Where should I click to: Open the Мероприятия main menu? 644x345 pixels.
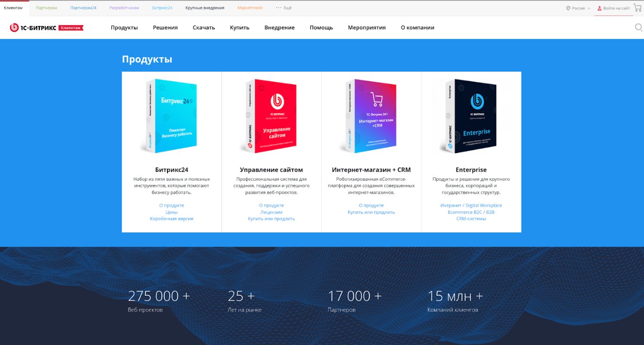click(367, 27)
